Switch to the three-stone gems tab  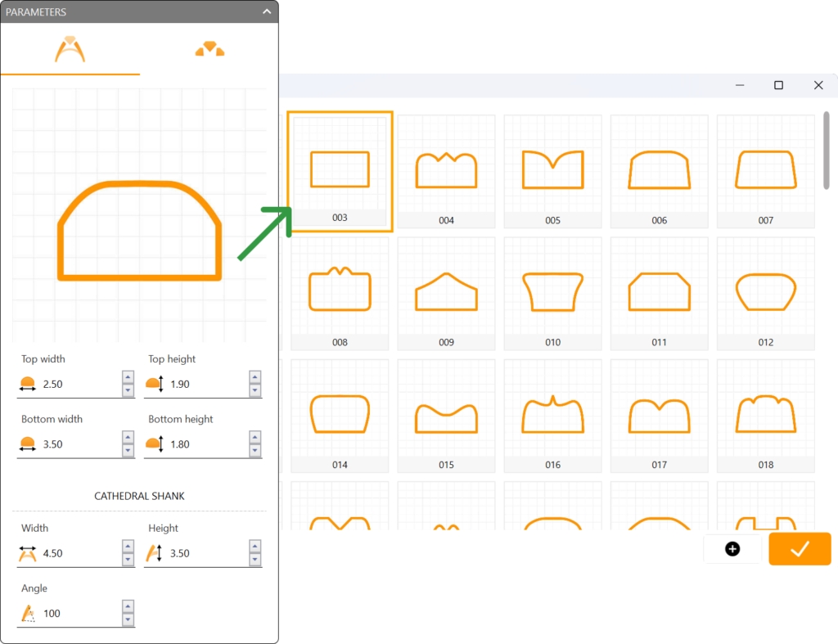point(209,50)
